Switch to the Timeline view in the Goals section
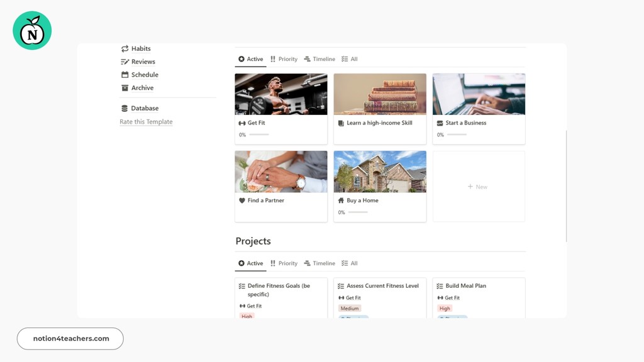 324,58
